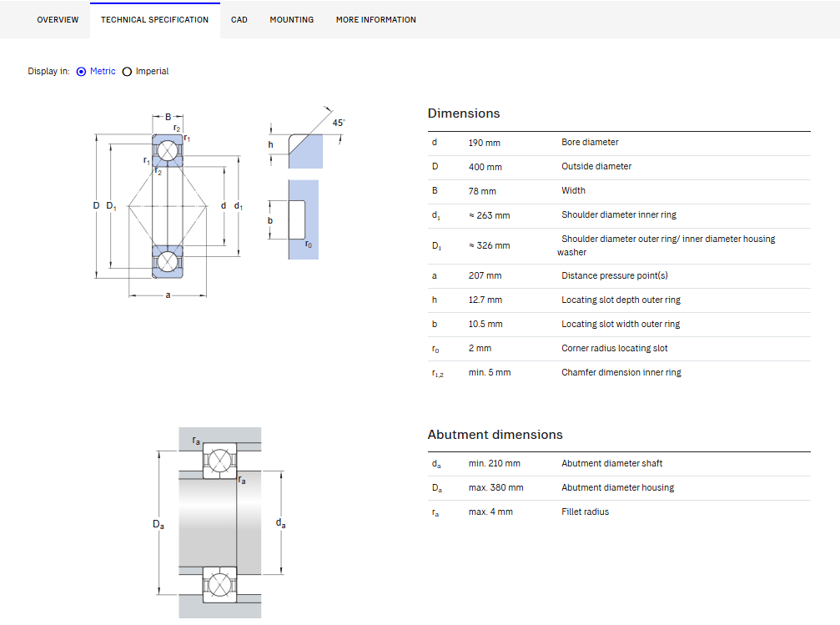Click the ≈ 263 mm value
The image size is (840, 625).
[x=489, y=215]
